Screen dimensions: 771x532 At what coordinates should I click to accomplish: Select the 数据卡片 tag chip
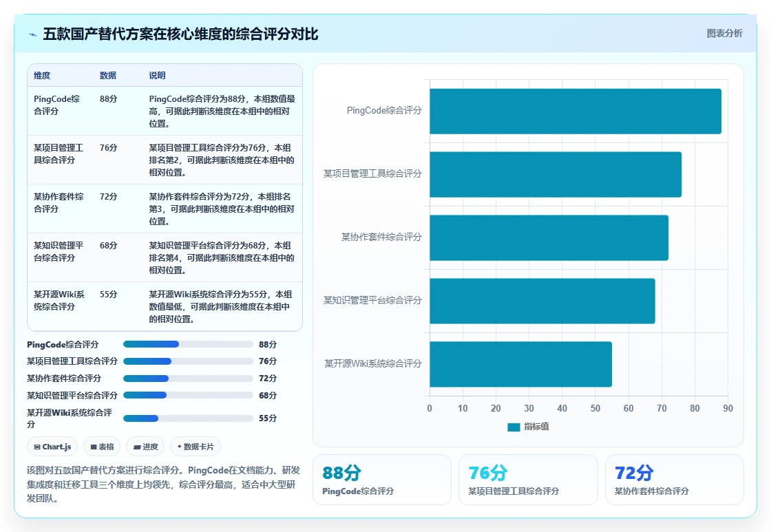click(196, 447)
